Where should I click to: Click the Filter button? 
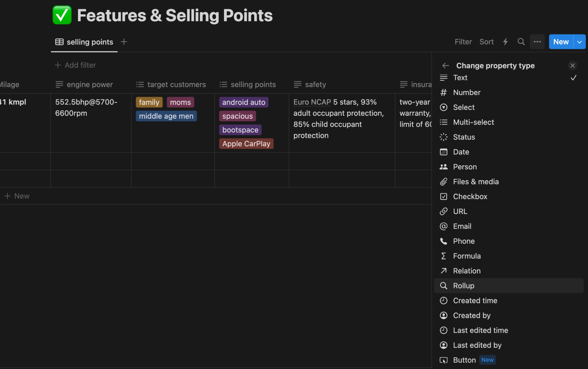(463, 42)
